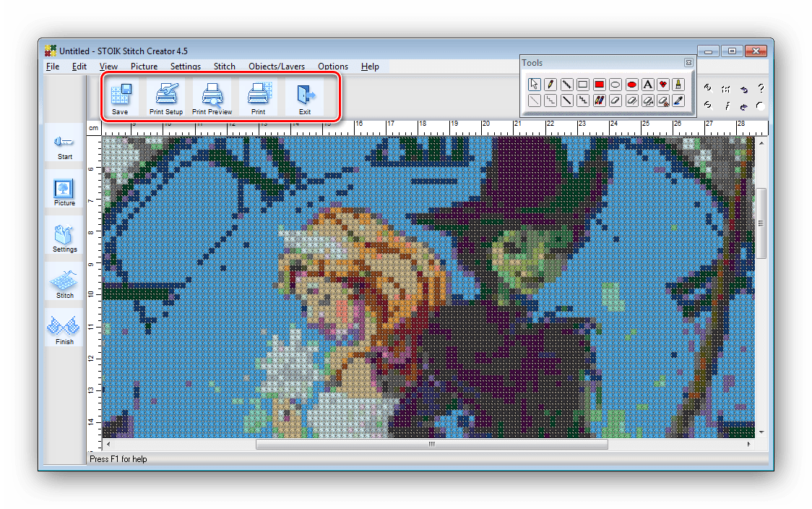Pick the yellow paintbrush tool
This screenshot has height=509, width=812.
tap(678, 85)
